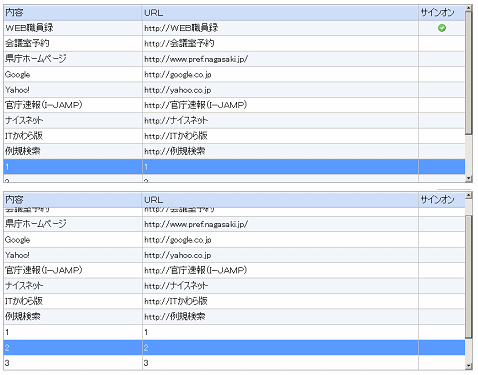Select the ITかわら版 name cell in the top table
478x375 pixels.
click(73, 136)
